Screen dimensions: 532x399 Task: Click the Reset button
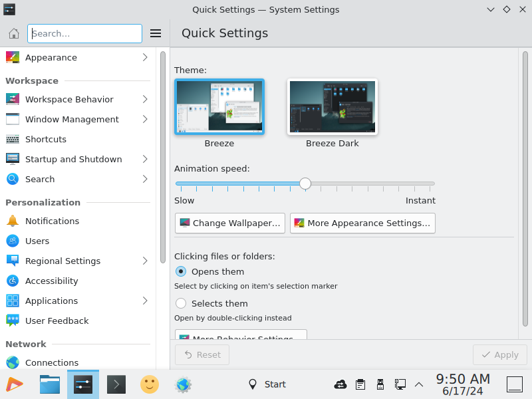202,354
